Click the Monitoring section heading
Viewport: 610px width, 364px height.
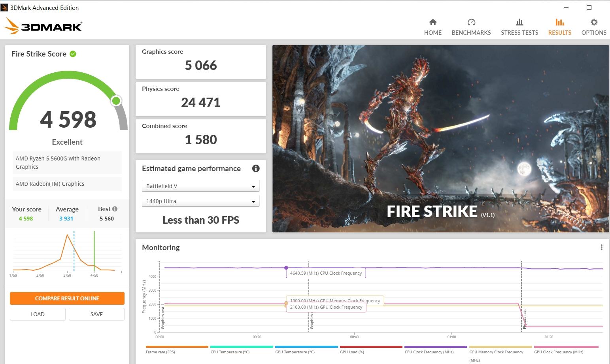pyautogui.click(x=161, y=247)
